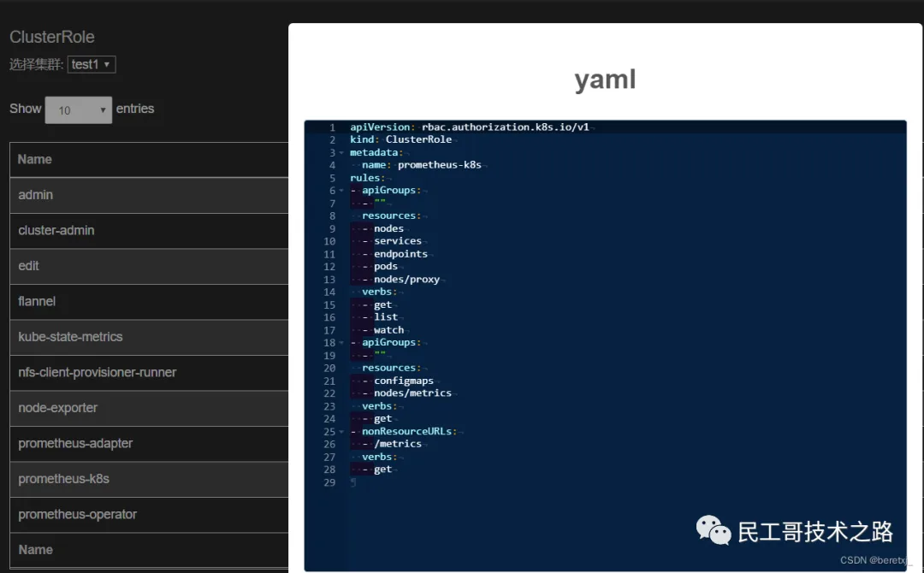Click the endpoints resource entry
Screen dimensions: 924x573
point(400,254)
